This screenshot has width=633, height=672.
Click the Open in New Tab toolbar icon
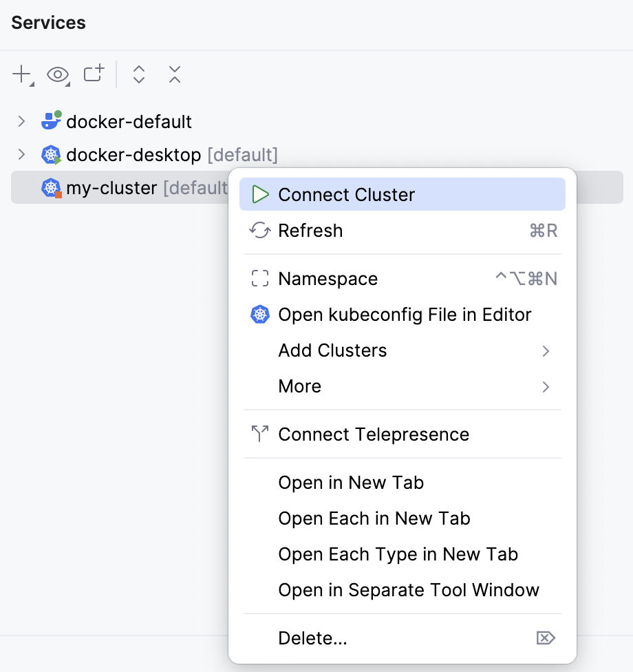[x=94, y=74]
